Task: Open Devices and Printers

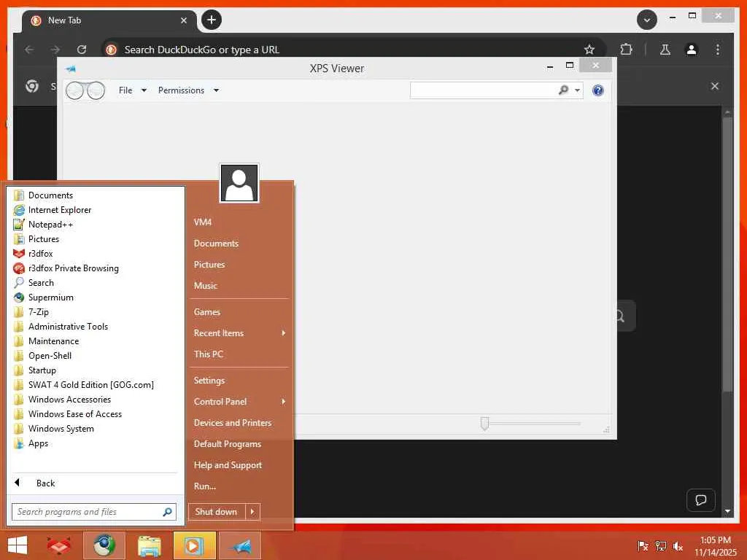Action: coord(233,423)
